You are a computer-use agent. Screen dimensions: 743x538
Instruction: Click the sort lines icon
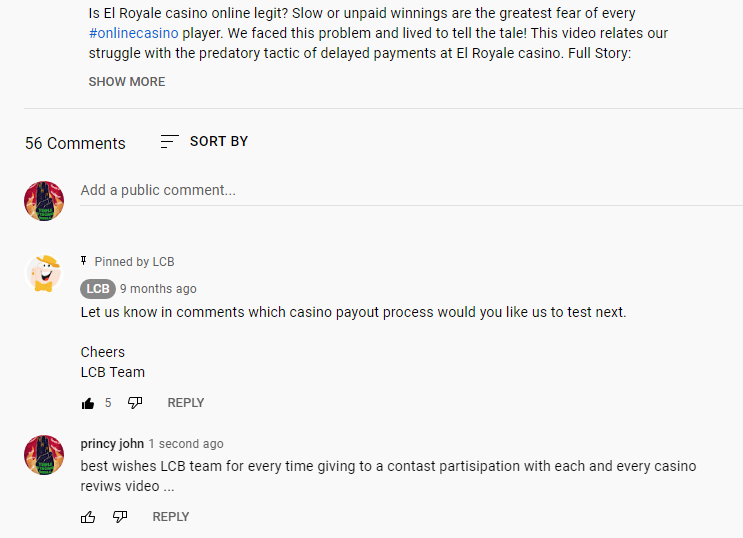(170, 141)
